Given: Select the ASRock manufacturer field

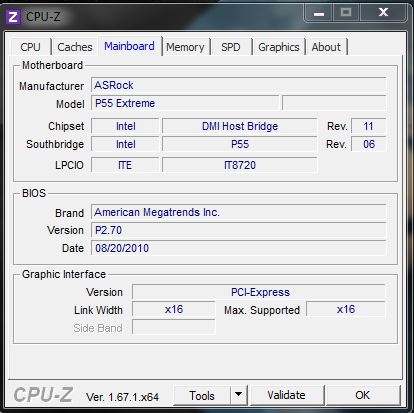Looking at the screenshot, I should pos(239,85).
